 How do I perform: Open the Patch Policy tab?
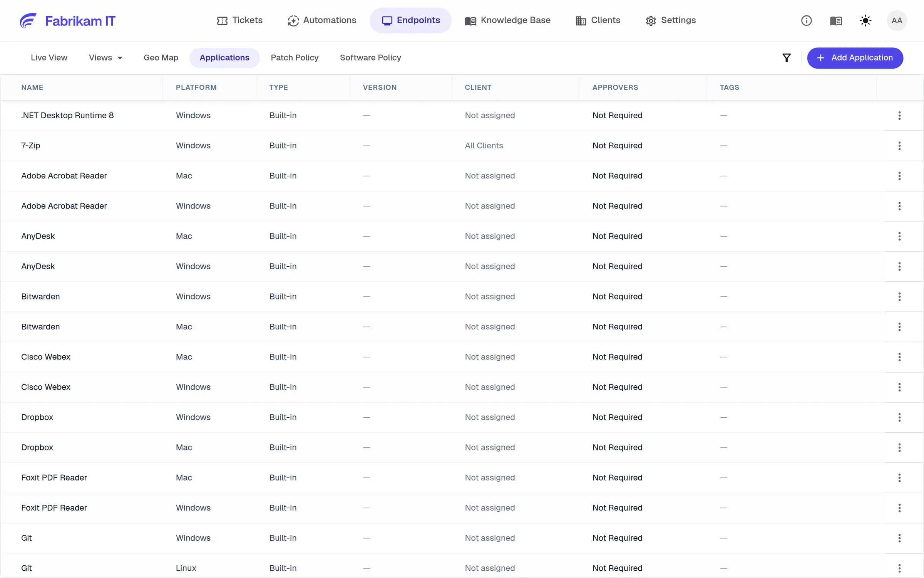point(295,58)
